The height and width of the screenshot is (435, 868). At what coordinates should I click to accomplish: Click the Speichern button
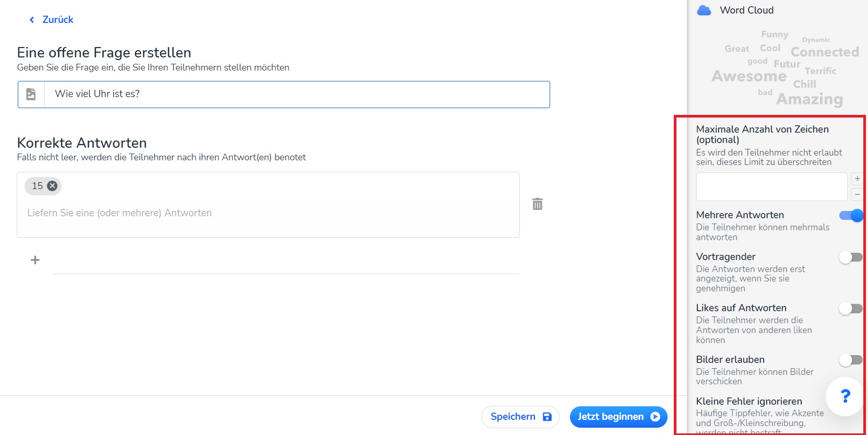point(520,417)
